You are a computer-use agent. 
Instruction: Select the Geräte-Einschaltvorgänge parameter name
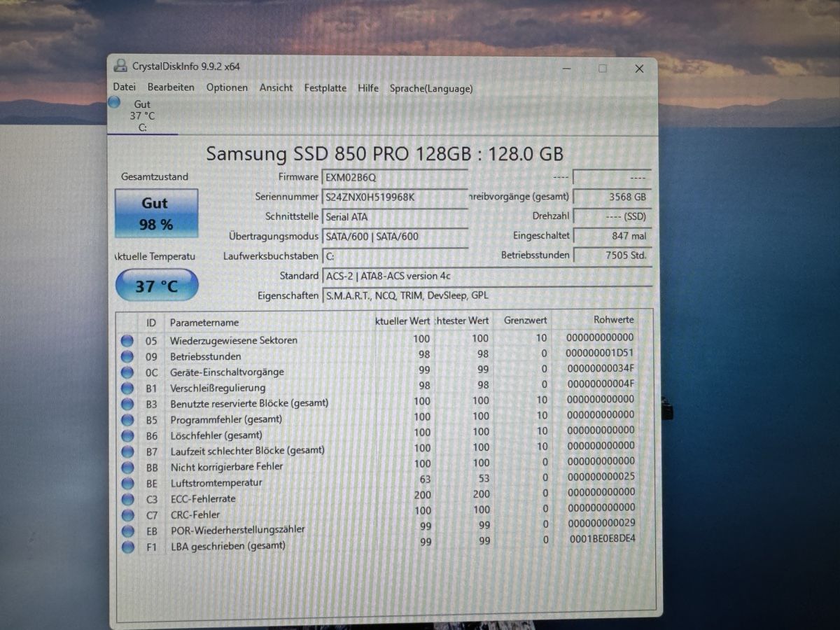[x=227, y=372]
